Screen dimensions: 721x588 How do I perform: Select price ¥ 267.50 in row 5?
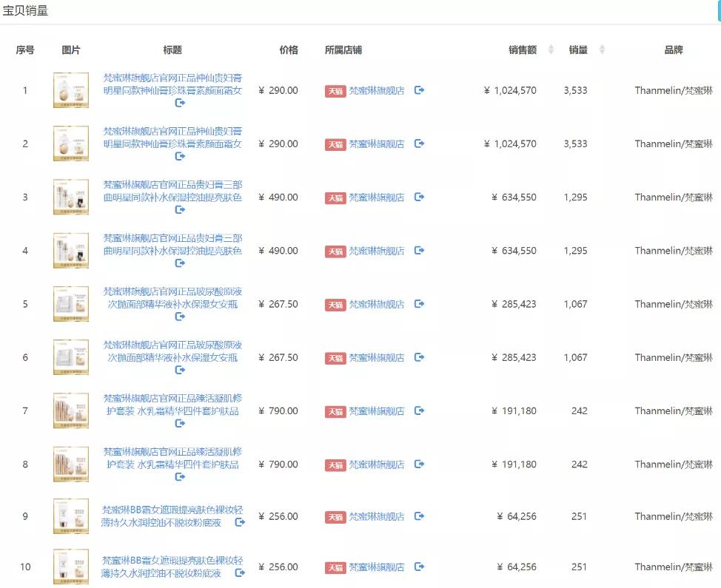(x=278, y=304)
